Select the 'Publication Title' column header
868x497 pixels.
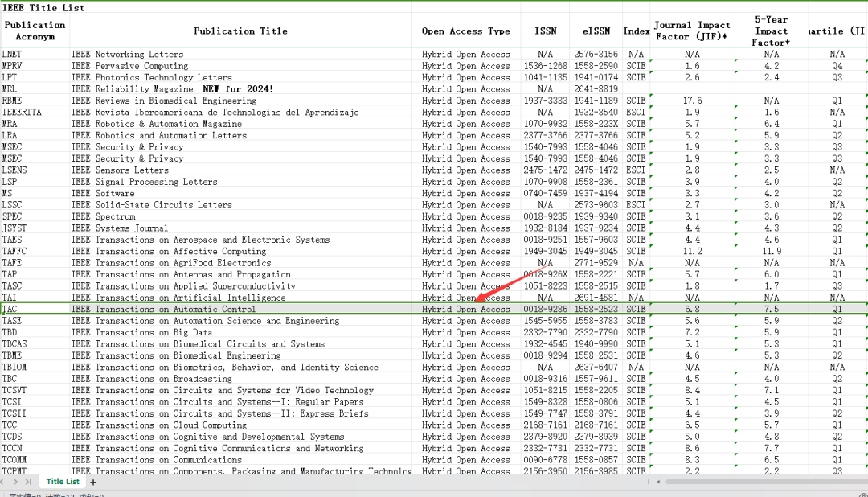[x=241, y=31]
